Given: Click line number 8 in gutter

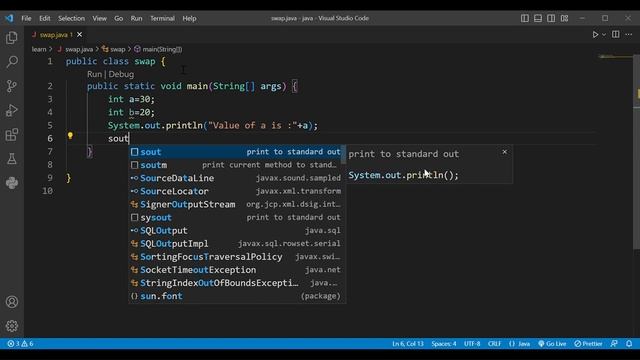Looking at the screenshot, I should [x=50, y=164].
